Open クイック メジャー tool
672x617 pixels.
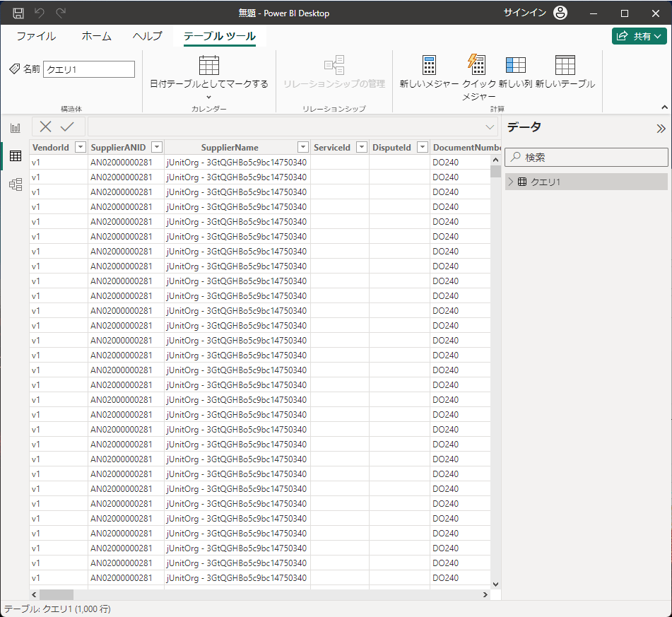478,78
